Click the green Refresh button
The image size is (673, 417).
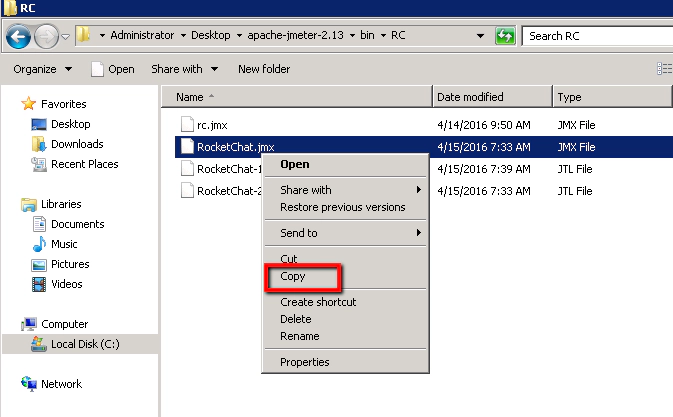coord(505,36)
